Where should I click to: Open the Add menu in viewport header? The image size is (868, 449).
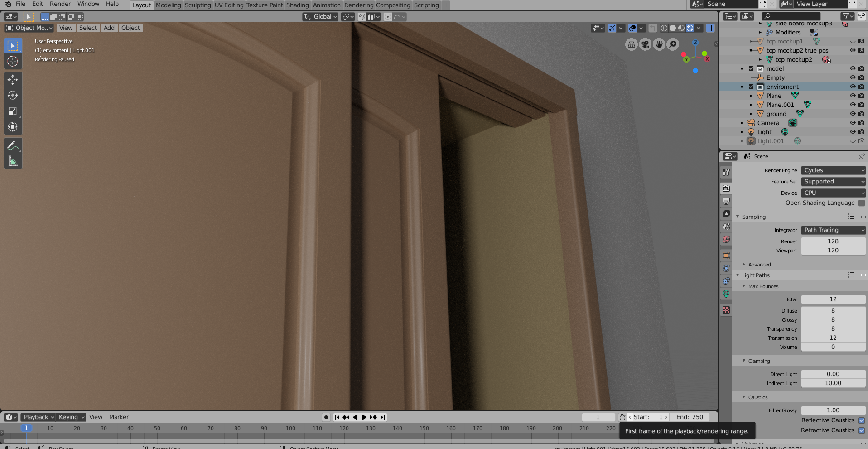click(x=109, y=28)
